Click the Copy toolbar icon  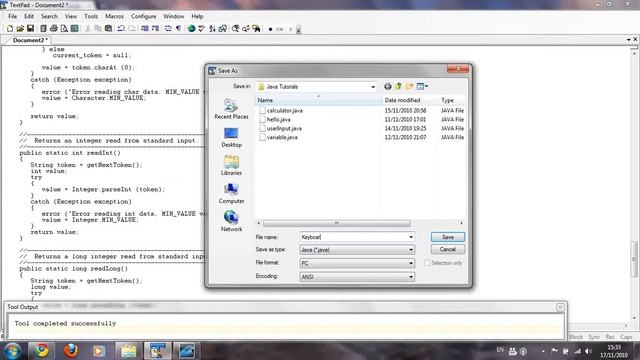pos(98,29)
